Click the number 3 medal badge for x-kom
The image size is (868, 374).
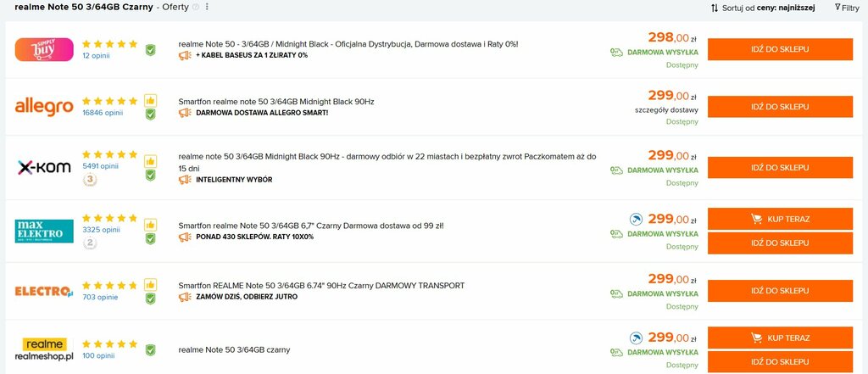pyautogui.click(x=90, y=180)
